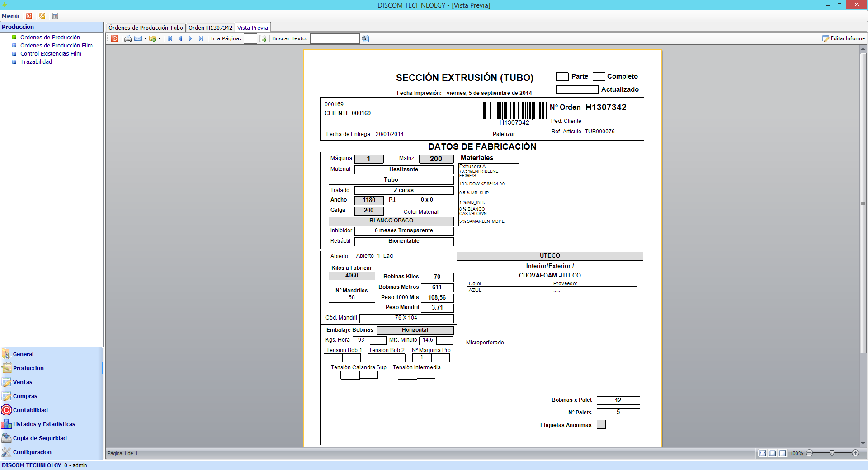Viewport: 868px width, 470px height.
Task: Jump to the last page of preview
Action: (x=201, y=39)
